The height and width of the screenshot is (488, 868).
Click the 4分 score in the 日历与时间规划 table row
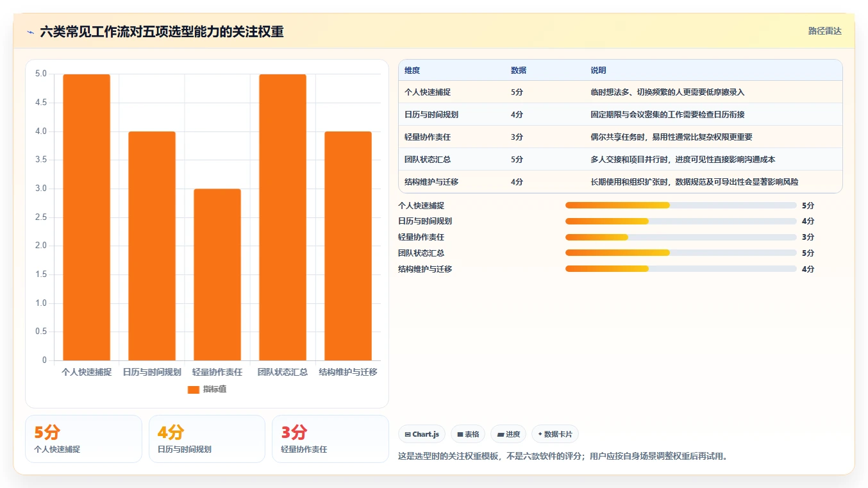[x=517, y=115]
